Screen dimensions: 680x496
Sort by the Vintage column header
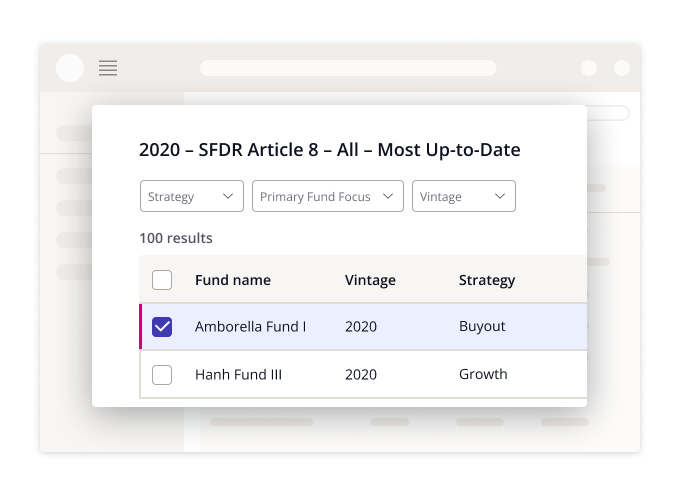pos(370,280)
